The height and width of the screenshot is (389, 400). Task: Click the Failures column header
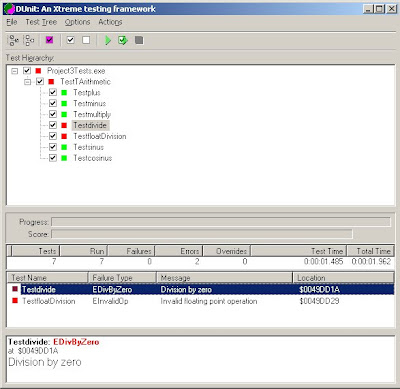pos(131,251)
